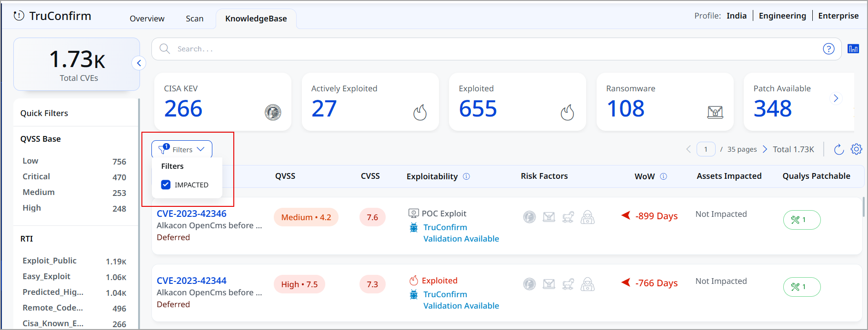Collapse the sidebar with the left chevron

tap(139, 63)
